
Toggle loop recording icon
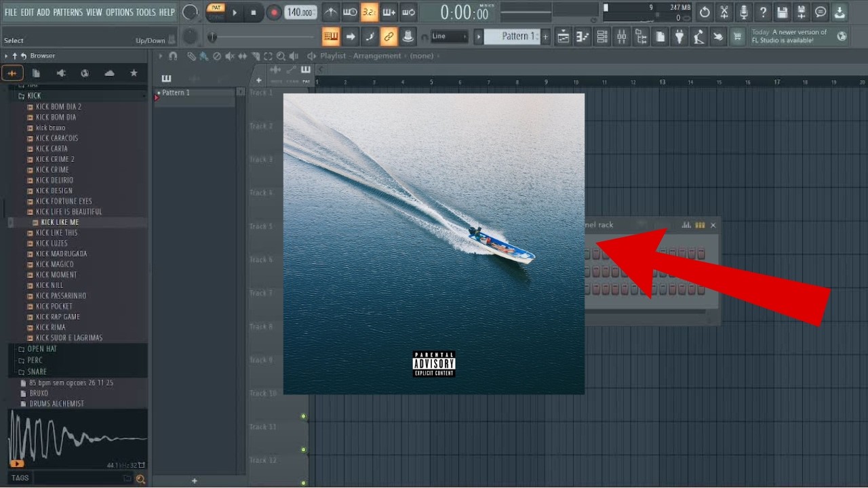coord(408,12)
